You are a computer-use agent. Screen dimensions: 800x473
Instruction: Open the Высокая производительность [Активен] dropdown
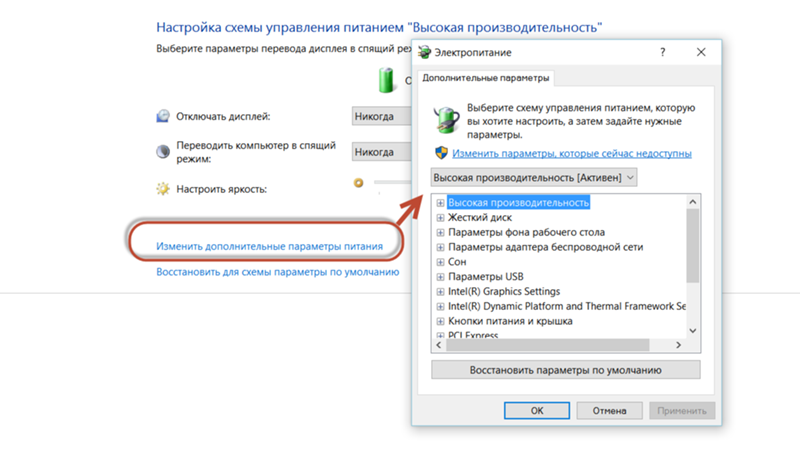coord(534,178)
